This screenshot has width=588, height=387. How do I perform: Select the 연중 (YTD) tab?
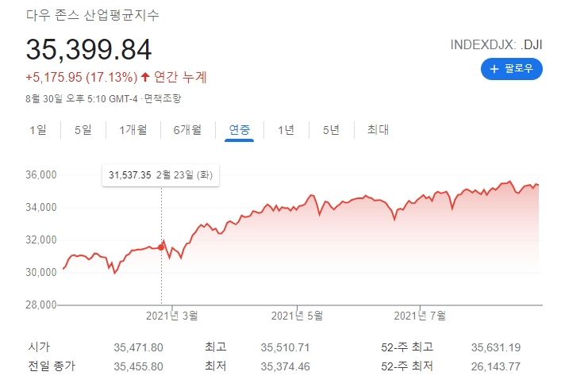pos(239,130)
